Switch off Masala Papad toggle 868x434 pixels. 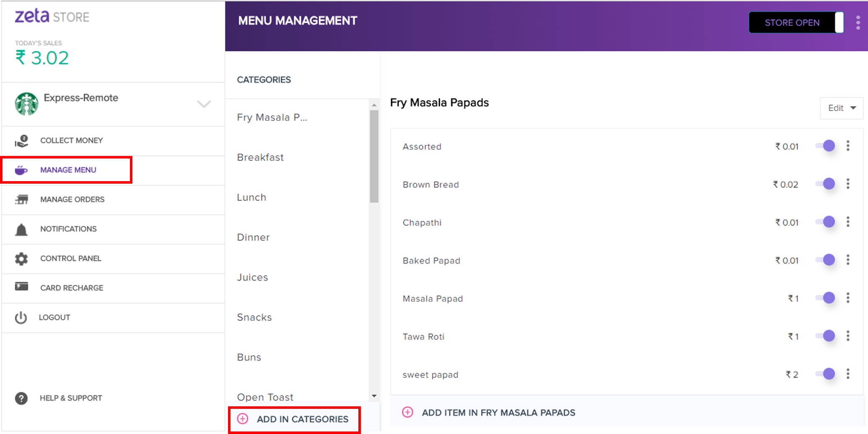coord(825,298)
